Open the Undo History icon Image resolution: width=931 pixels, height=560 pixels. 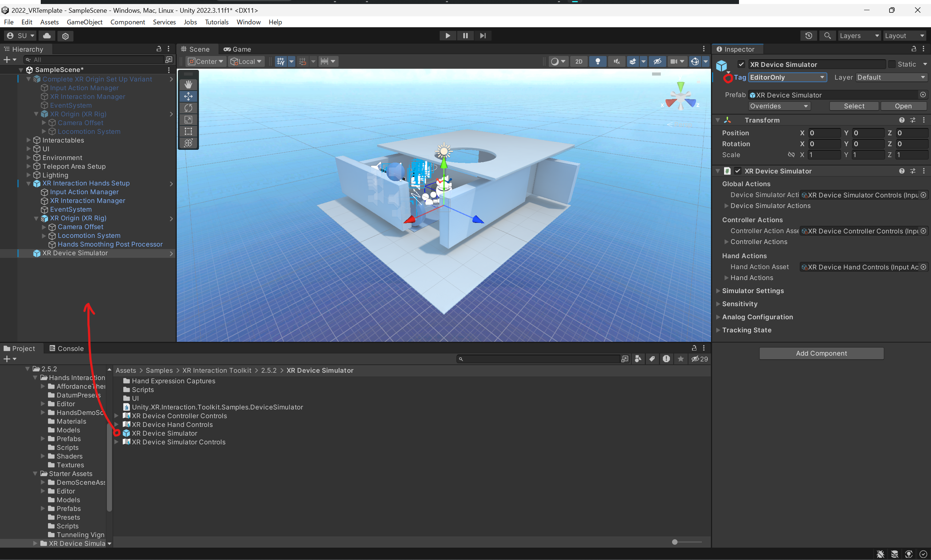click(808, 36)
